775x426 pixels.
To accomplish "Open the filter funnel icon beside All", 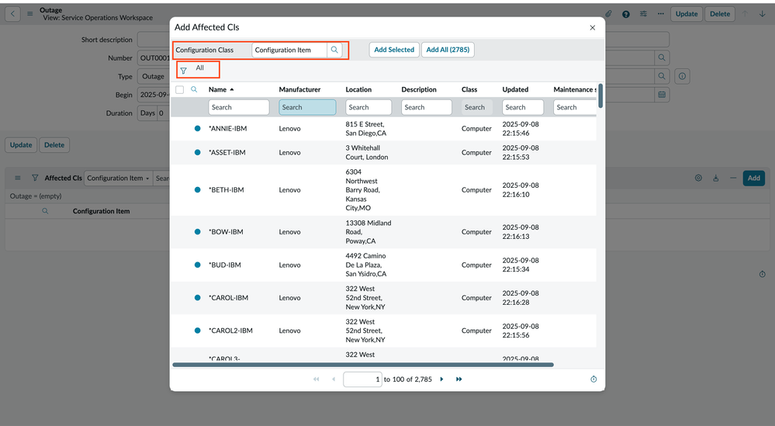I will point(183,71).
